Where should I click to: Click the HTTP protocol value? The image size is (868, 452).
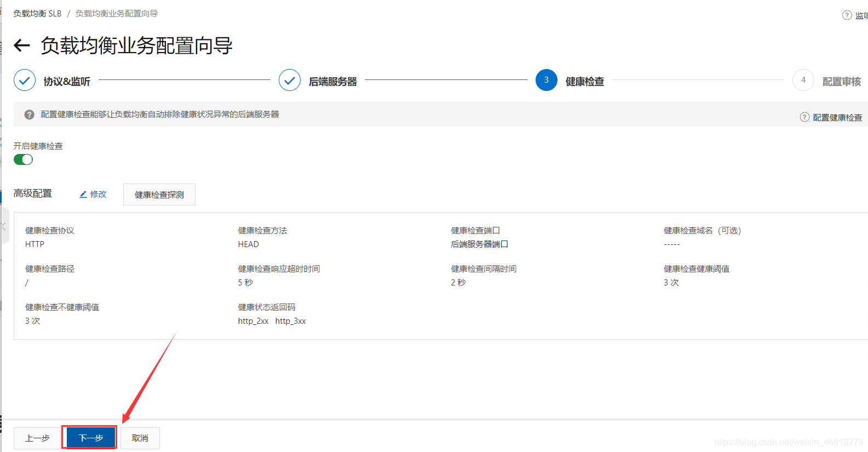(35, 244)
